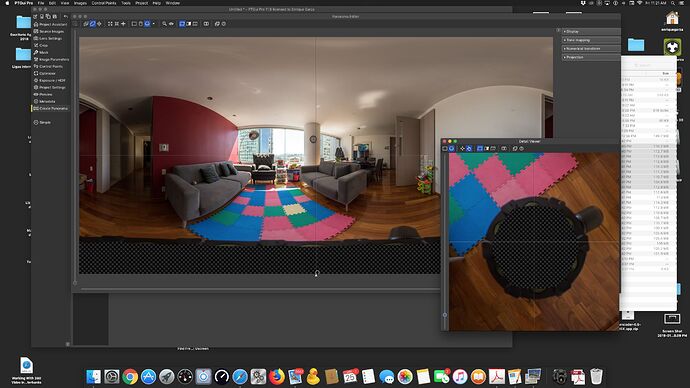Click the undo arrow in the main toolbar
The image size is (690, 388).
pyautogui.click(x=66, y=17)
